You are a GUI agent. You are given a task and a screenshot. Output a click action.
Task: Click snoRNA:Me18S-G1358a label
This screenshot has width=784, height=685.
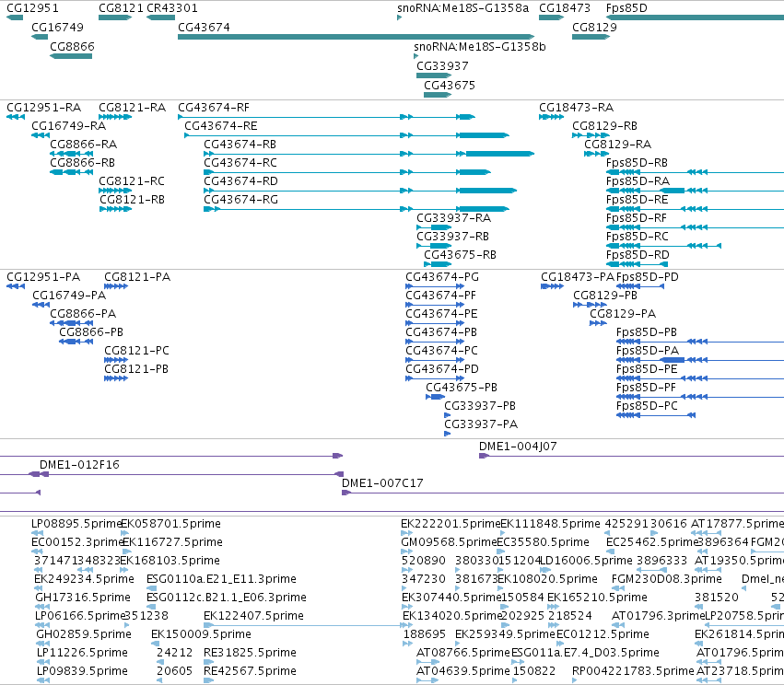(x=463, y=8)
